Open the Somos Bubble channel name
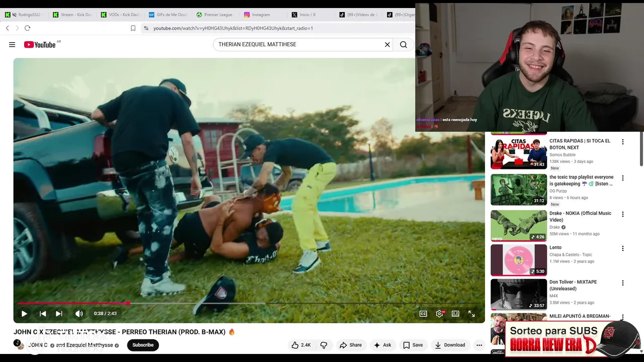The width and height of the screenshot is (644, 362). click(x=562, y=155)
